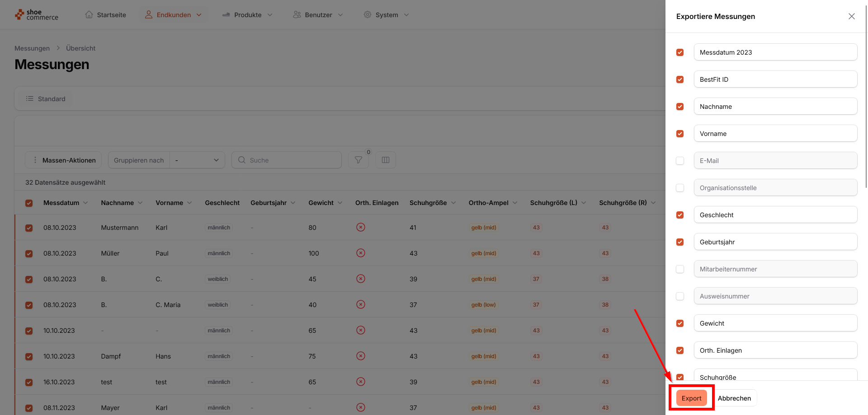Click the Export button
This screenshot has width=868, height=415.
point(691,398)
